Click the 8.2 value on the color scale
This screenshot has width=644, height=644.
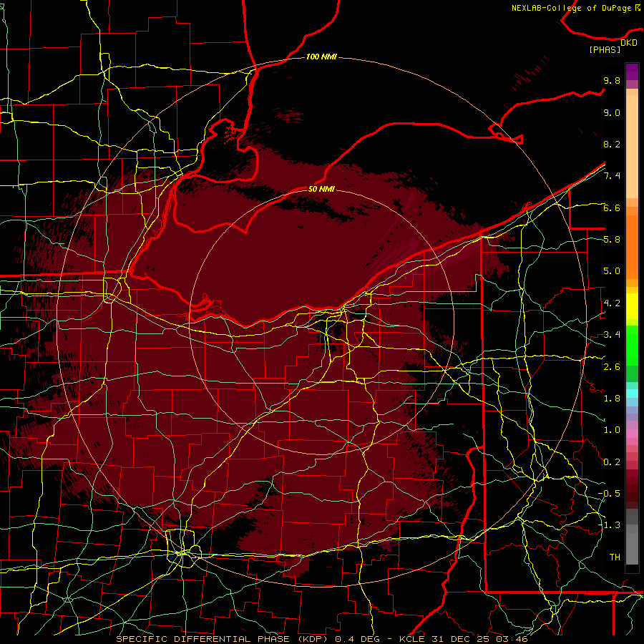coord(612,144)
